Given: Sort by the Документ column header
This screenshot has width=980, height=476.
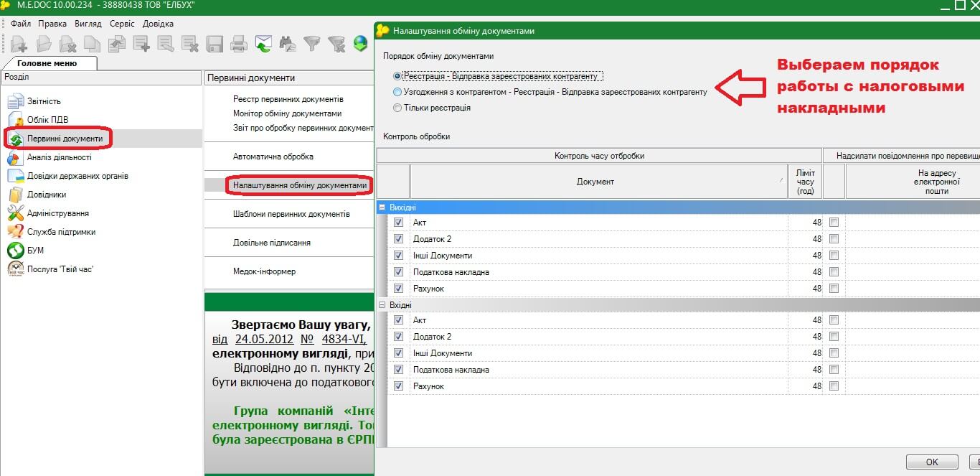Looking at the screenshot, I should tap(598, 182).
